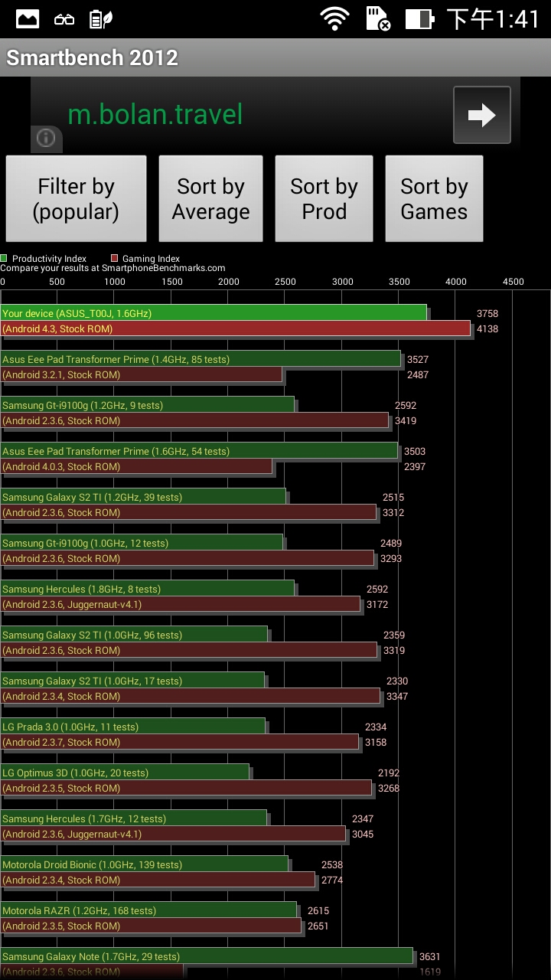
Task: Tap the battery status icon
Action: tap(419, 19)
